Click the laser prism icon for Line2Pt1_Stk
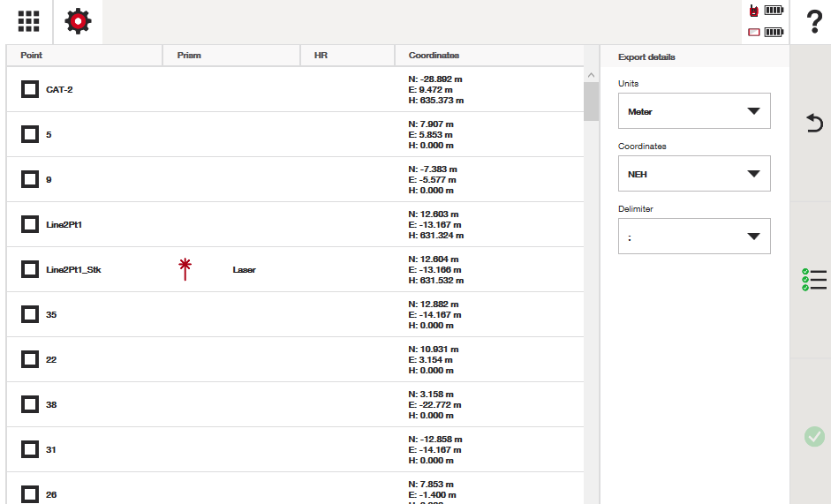831x504 pixels. (x=185, y=269)
